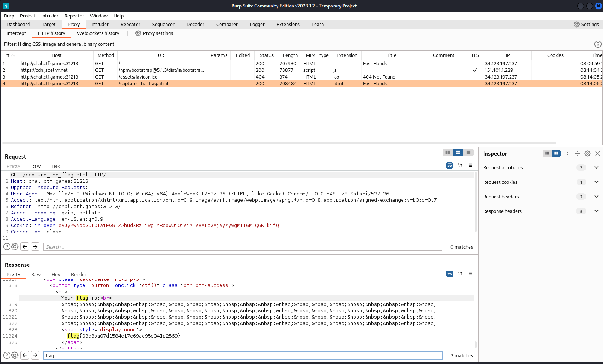Jump to next flag match with right arrow
Image resolution: width=603 pixels, height=364 pixels.
(x=35, y=355)
